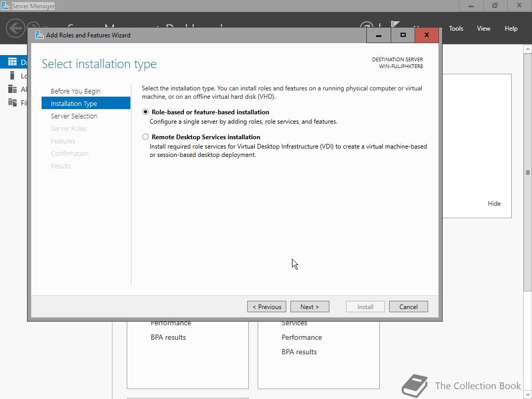The width and height of the screenshot is (532, 399).
Task: Click the Server Manager back arrow
Action: click(16, 28)
